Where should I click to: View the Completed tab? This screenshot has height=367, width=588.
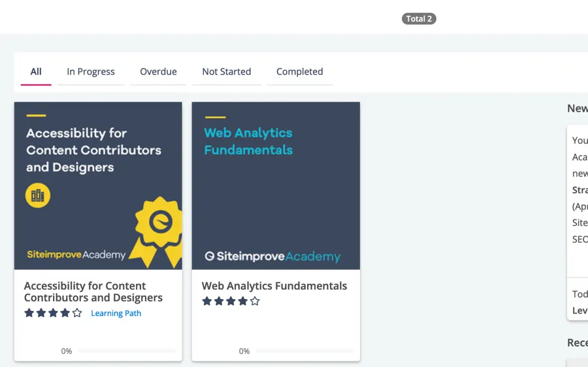[x=300, y=72]
